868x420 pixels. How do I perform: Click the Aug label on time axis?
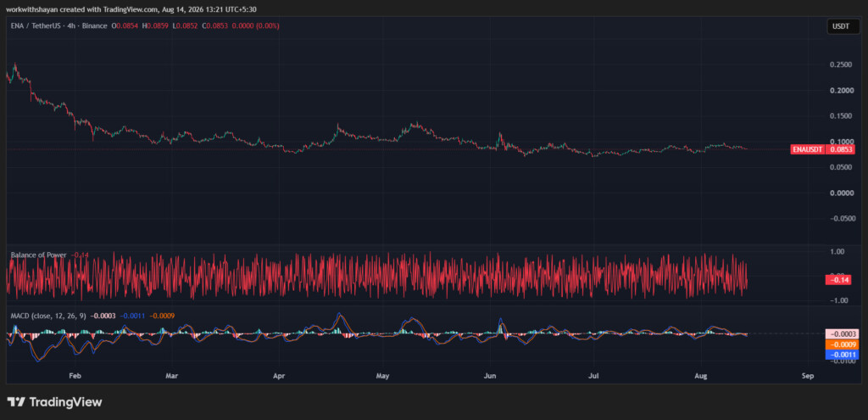[x=700, y=376]
